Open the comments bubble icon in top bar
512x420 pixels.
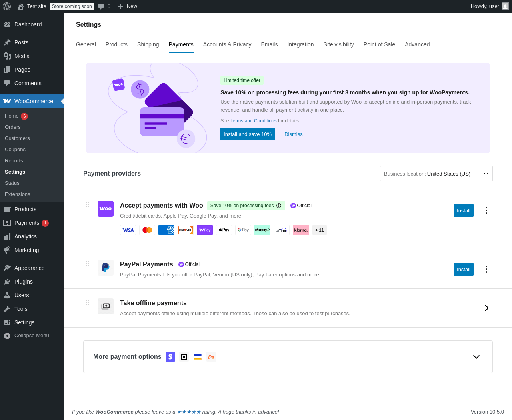click(101, 6)
